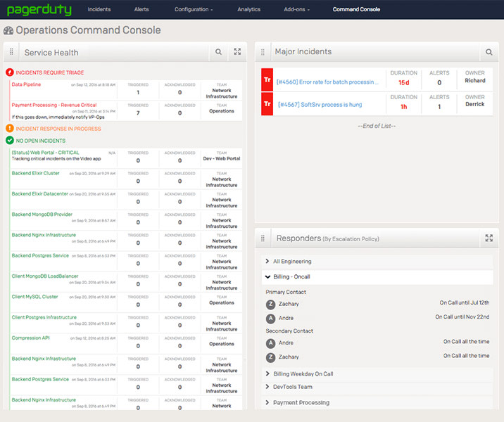Click the Responders panel drag handle icon

tap(263, 238)
